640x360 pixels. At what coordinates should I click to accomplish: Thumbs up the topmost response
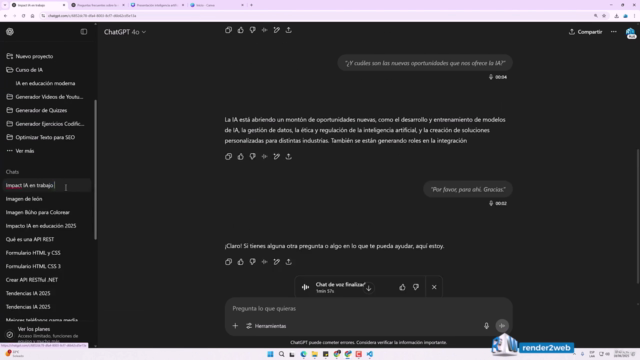[240, 30]
